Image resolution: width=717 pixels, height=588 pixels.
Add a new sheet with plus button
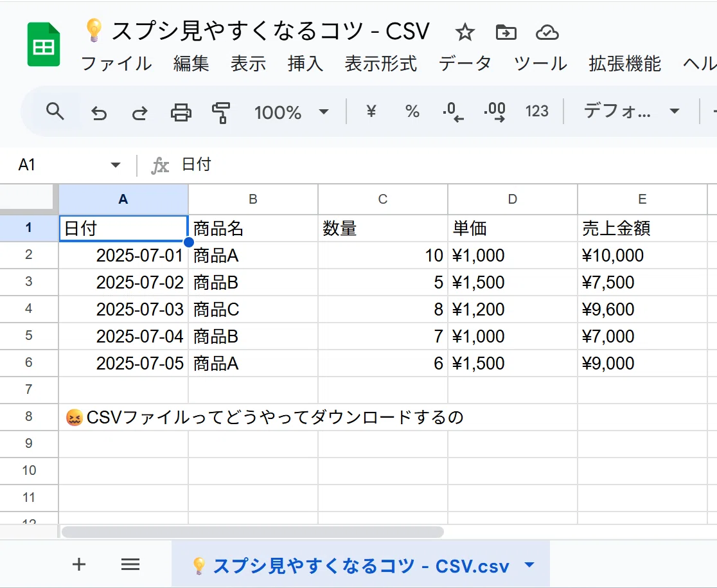pyautogui.click(x=79, y=564)
